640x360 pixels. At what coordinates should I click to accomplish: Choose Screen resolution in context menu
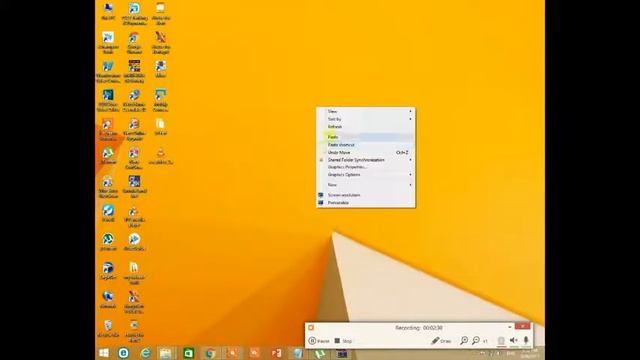pos(366,195)
